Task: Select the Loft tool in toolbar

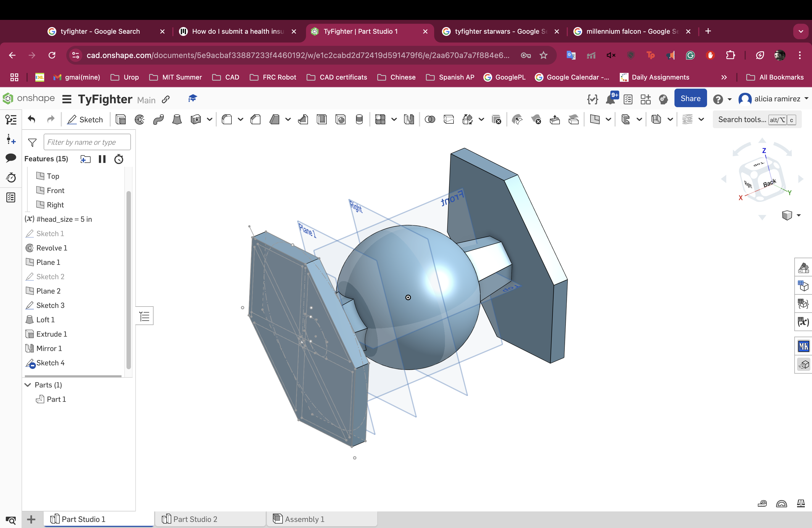Action: [x=177, y=120]
